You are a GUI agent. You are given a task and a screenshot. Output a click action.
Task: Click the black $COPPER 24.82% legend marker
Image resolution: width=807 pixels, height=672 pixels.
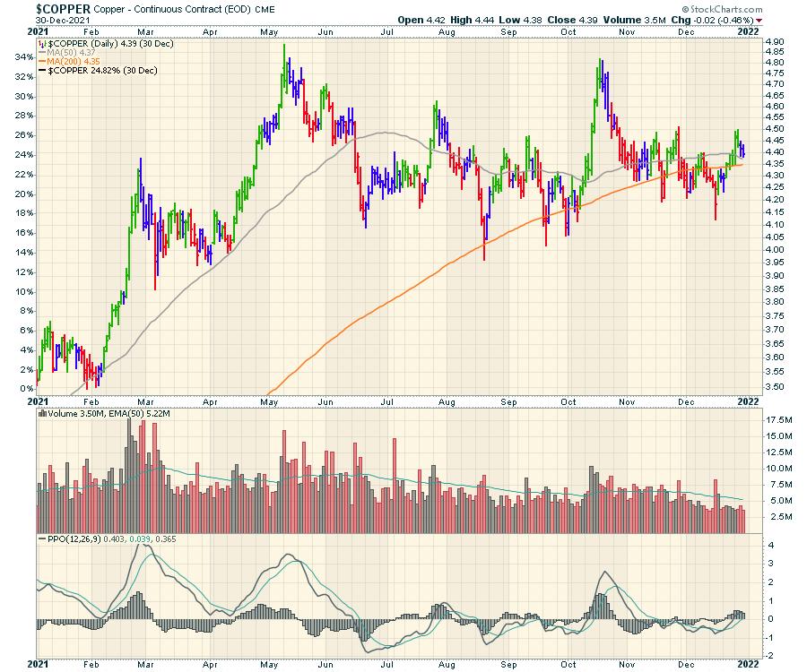[41, 70]
